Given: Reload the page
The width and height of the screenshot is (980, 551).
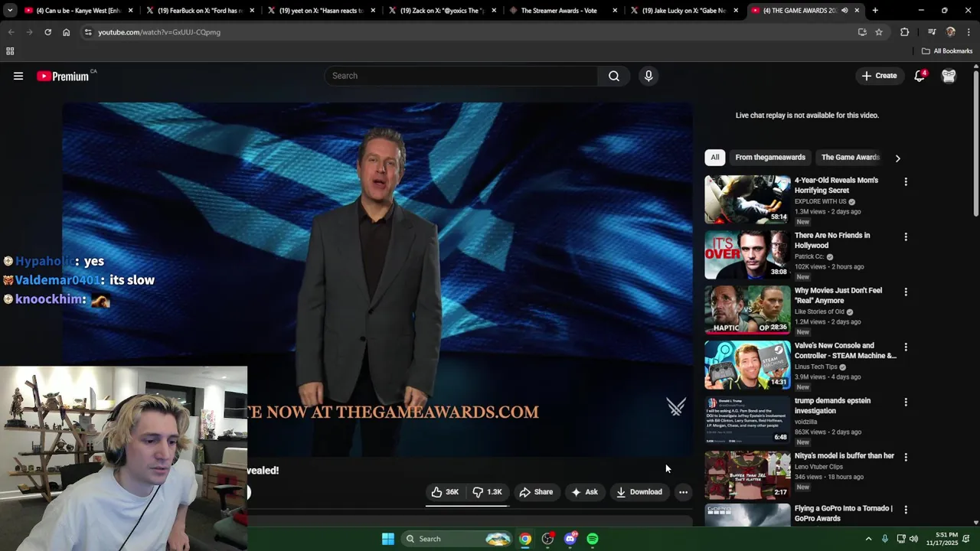Looking at the screenshot, I should [47, 32].
